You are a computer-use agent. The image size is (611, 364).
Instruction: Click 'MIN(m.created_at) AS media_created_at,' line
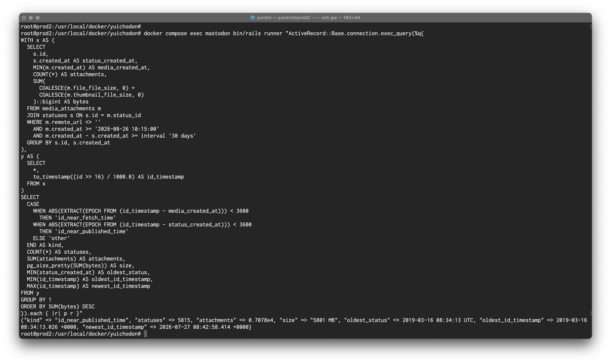pyautogui.click(x=91, y=67)
